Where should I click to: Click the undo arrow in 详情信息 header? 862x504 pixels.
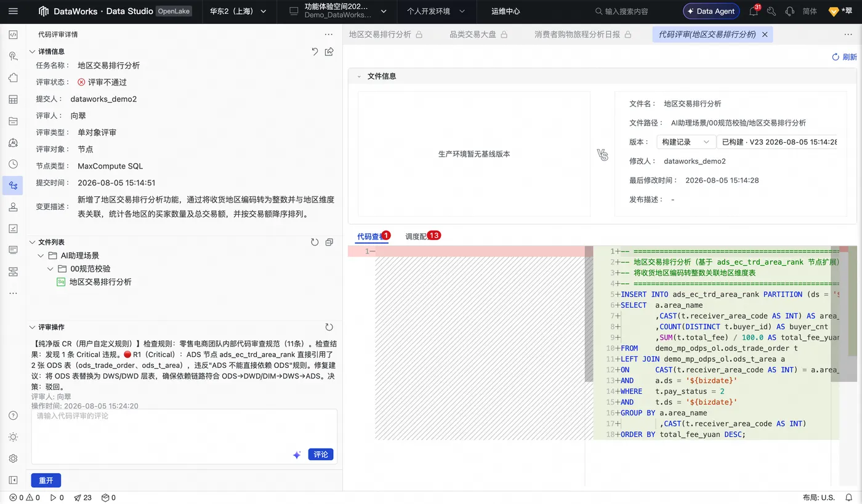[315, 52]
